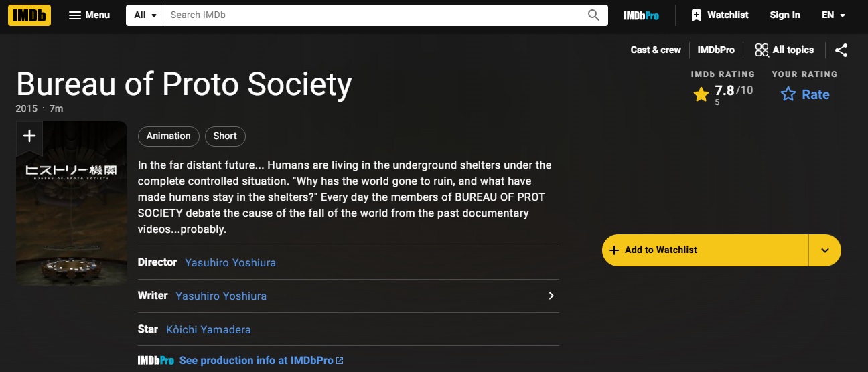The image size is (868, 372).
Task: Open the EN language dropdown
Action: click(834, 15)
